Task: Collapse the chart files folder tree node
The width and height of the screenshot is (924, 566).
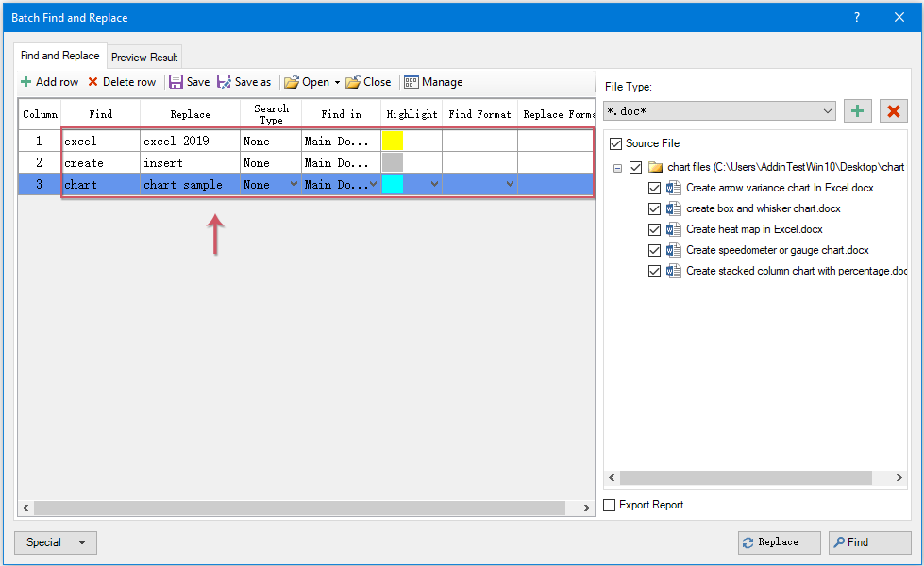Action: click(617, 168)
